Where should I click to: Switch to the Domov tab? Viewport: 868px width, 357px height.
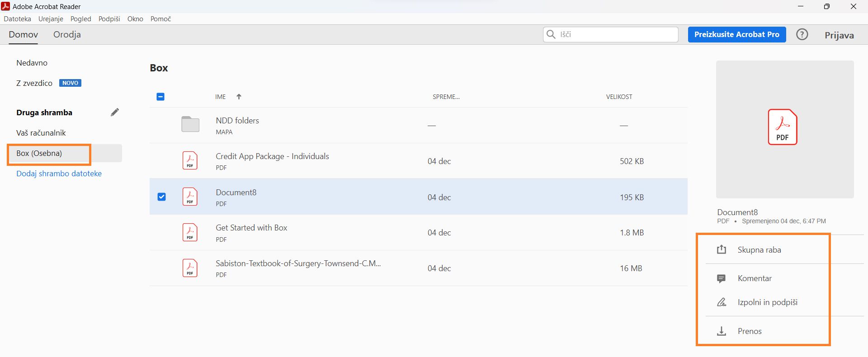(24, 35)
